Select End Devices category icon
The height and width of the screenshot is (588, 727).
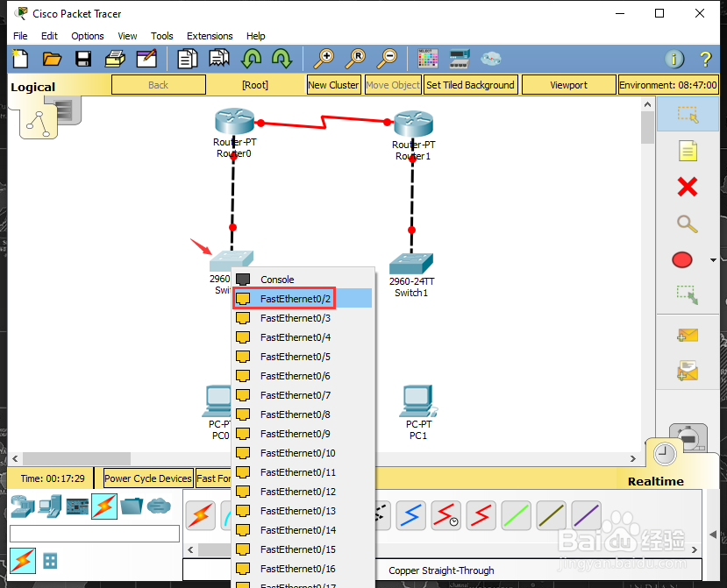point(50,506)
